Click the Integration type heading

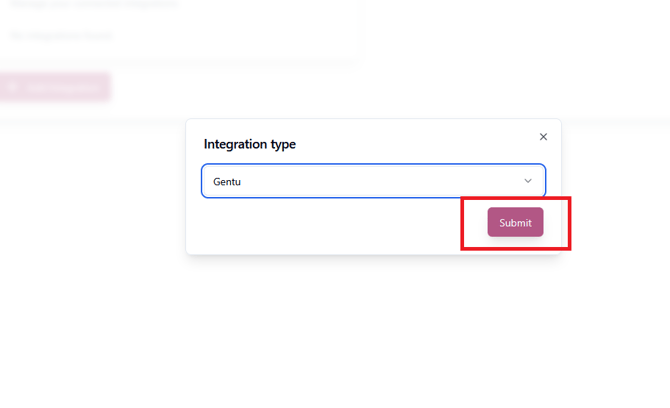coord(250,144)
